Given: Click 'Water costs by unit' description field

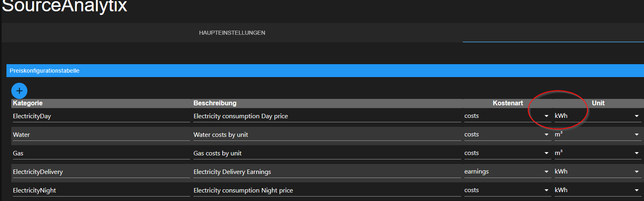Looking at the screenshot, I should (327, 135).
